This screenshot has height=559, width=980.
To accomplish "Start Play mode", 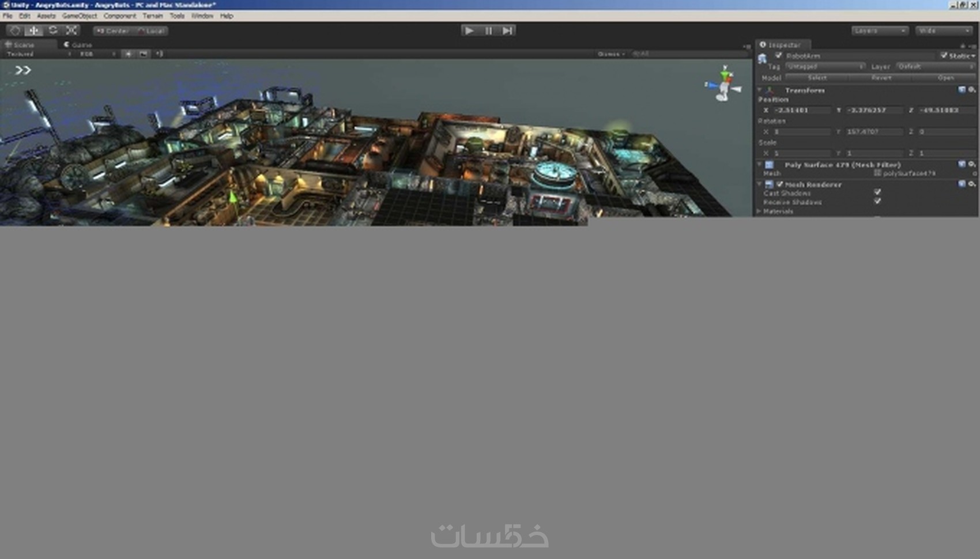I will point(469,31).
